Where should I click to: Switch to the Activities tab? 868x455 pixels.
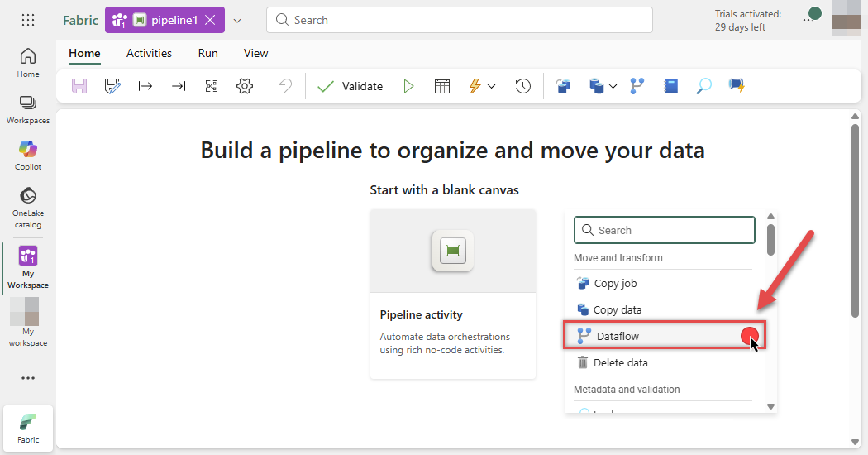click(149, 53)
